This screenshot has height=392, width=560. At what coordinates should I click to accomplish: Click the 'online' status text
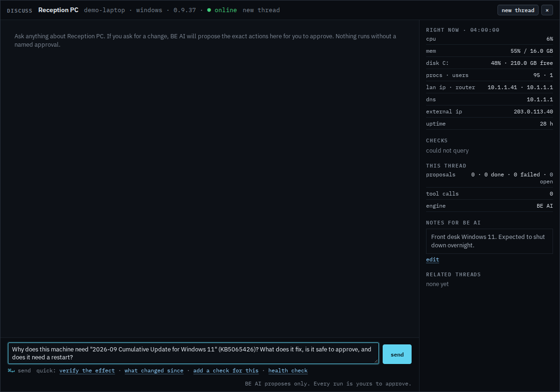point(226,10)
